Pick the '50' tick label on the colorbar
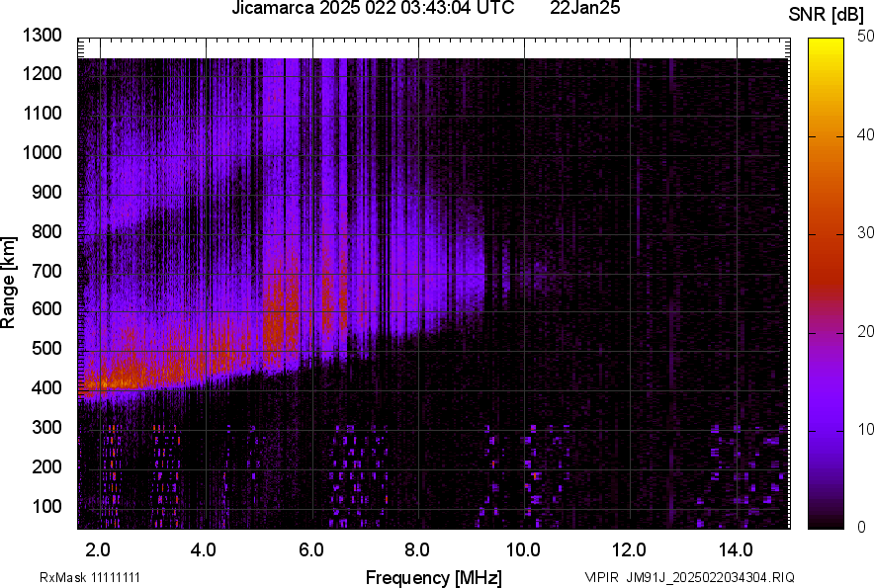This screenshot has width=874, height=588. 865,37
